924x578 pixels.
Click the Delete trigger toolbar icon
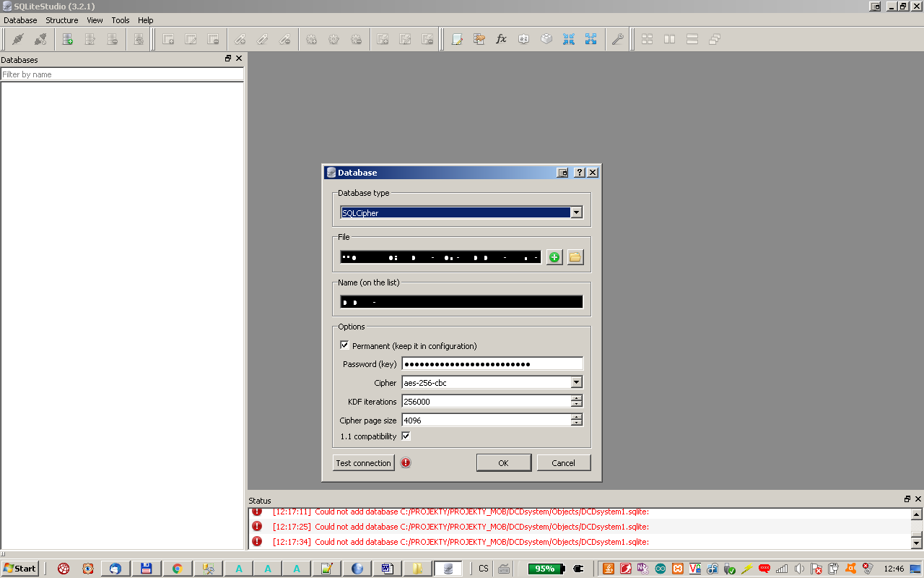click(356, 39)
